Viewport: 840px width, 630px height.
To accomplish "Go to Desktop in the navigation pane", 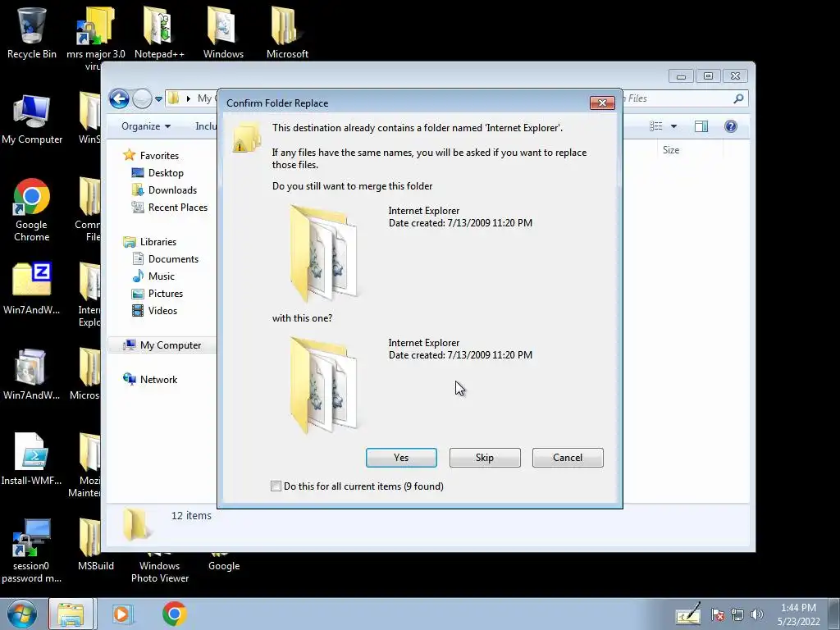I will pos(166,173).
